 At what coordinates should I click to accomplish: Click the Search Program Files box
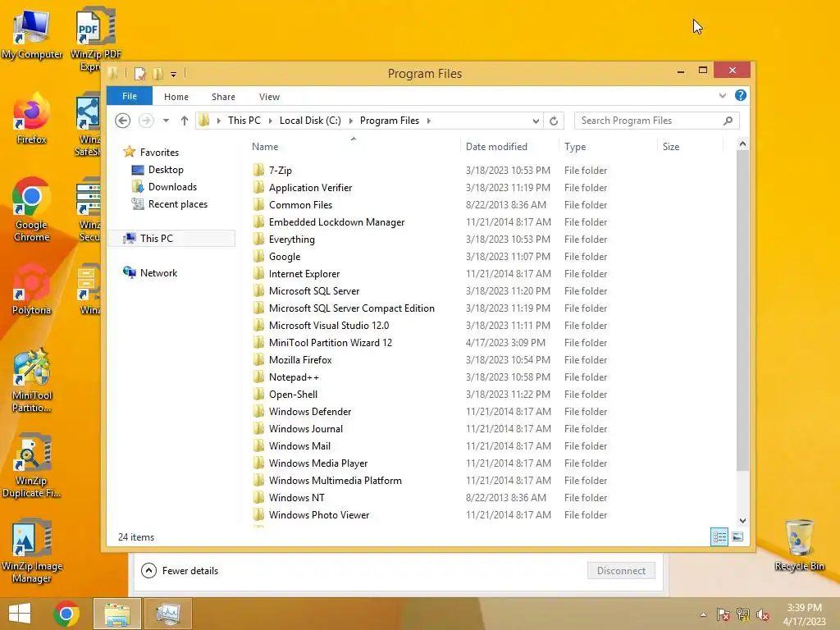657,121
